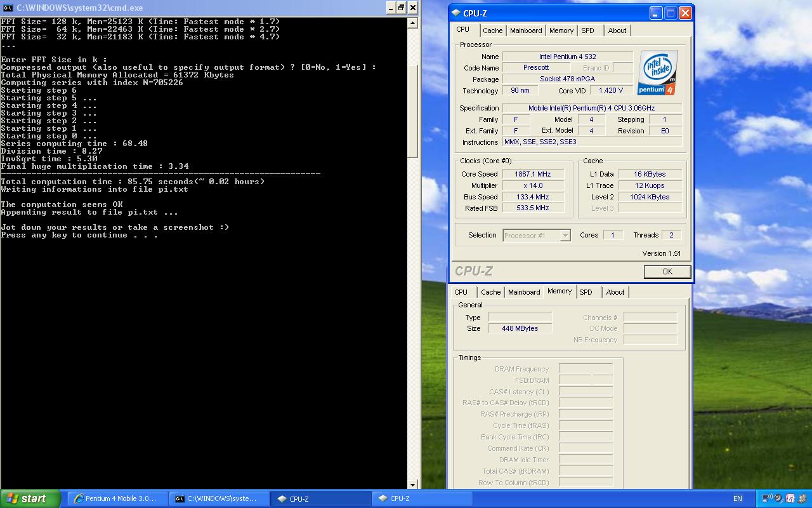Open Memory tab in the Processor-info CPU-Z window

561,30
